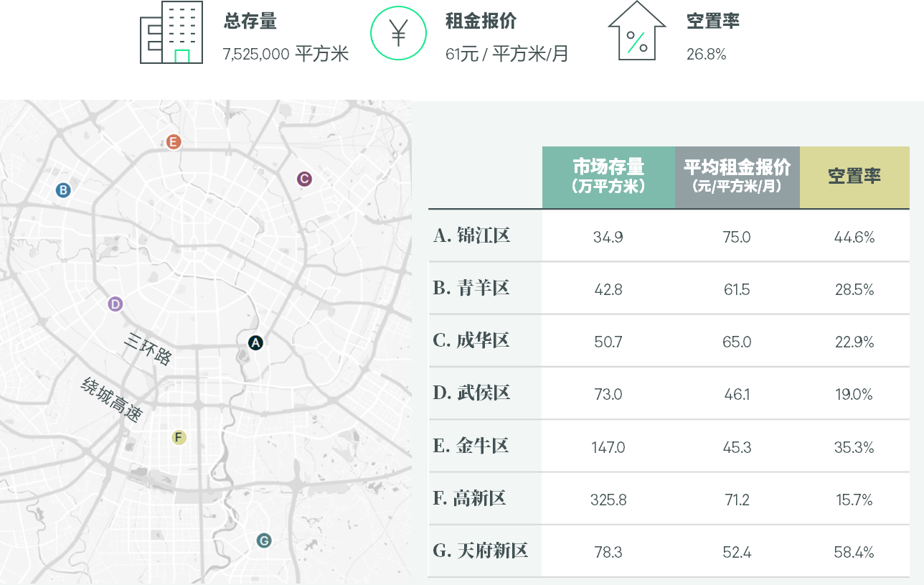Select the 58.4% vacancy rate cell
Viewport: 924px width, 585px height.
854,552
